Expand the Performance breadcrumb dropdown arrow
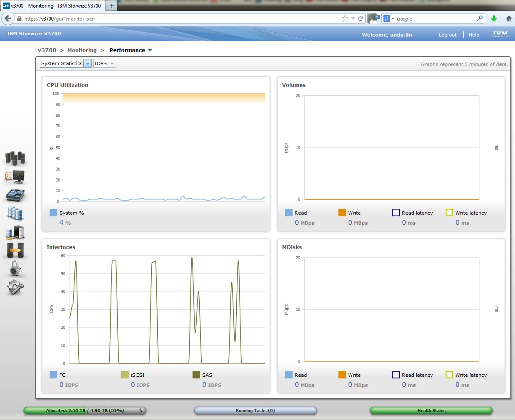Viewport: 515px width, 420px height. coord(150,50)
